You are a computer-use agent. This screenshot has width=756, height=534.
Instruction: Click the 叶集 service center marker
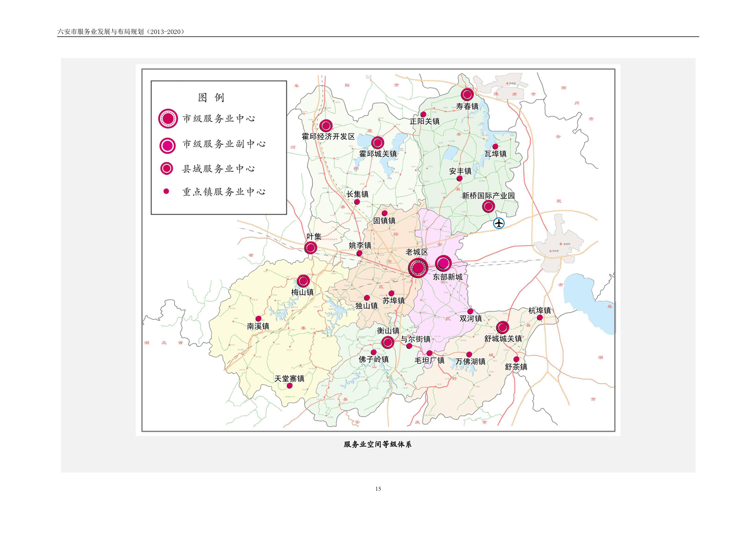click(311, 247)
